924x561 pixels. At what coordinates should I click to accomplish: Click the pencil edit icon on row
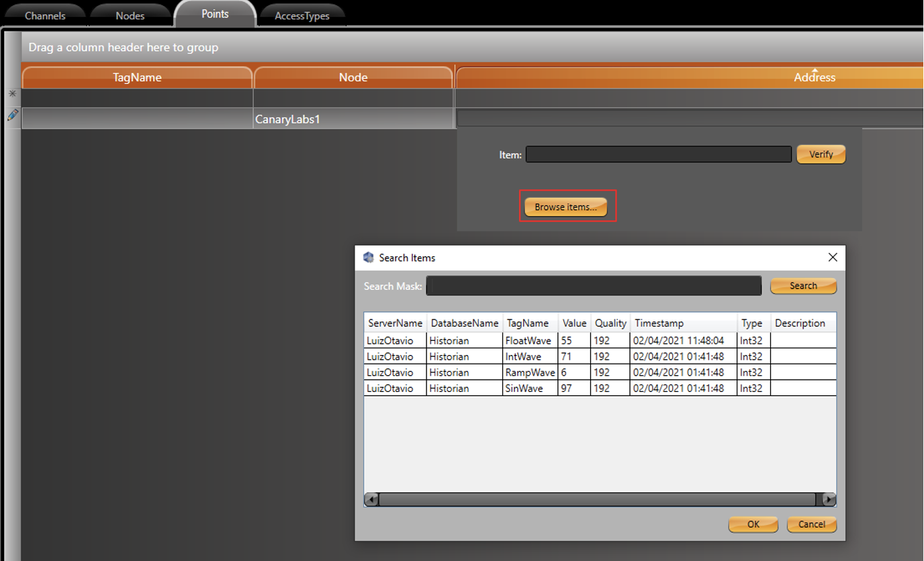point(12,115)
